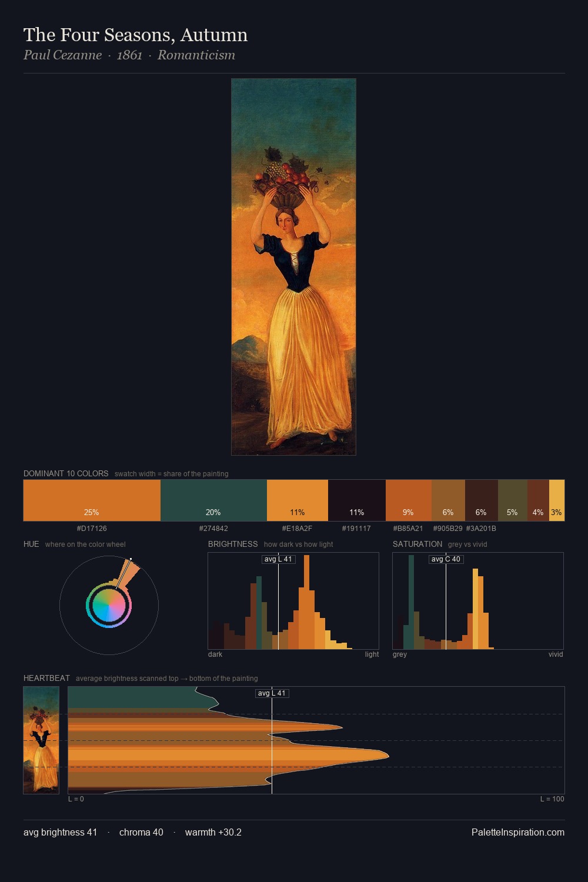Click 'where on the color wheel' caption
This screenshot has width=588, height=882.
pyautogui.click(x=85, y=544)
